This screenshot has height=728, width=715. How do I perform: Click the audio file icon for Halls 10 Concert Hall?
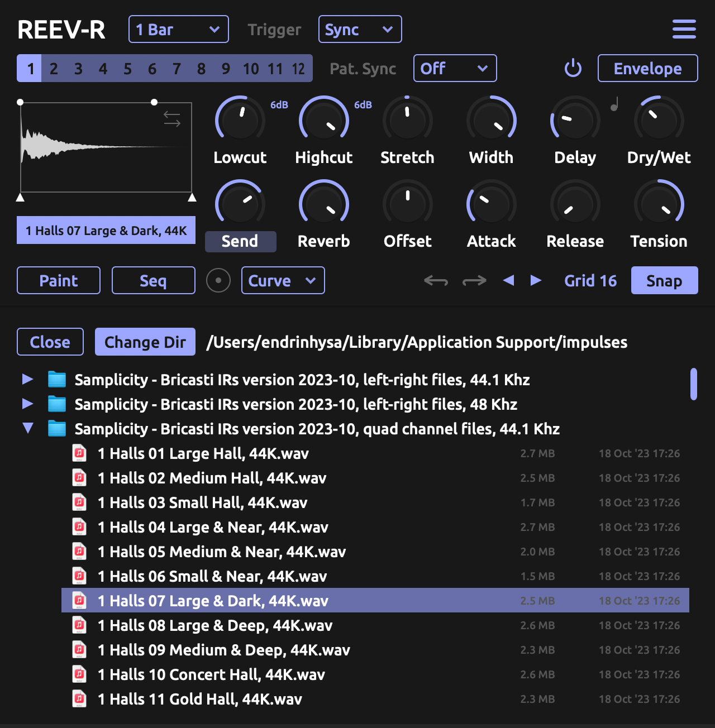pos(79,674)
